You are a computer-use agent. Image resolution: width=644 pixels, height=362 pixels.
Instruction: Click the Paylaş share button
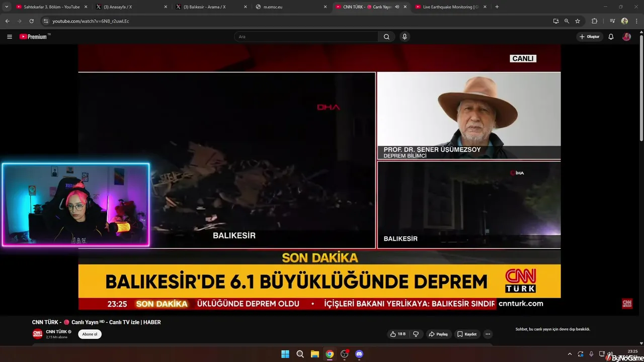(438, 334)
